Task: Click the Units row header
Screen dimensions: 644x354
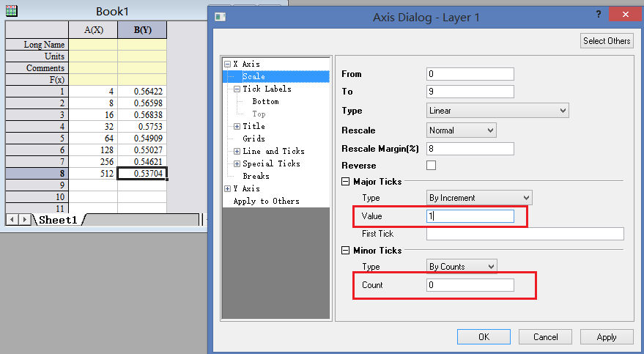Action: coord(37,56)
